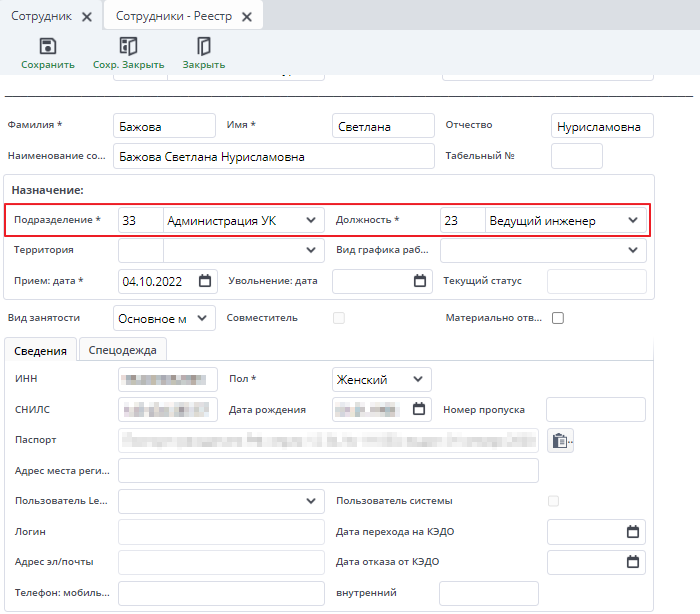Expand the Подразделение dropdown Администрация УК
This screenshot has height=614, width=700.
pos(311,220)
